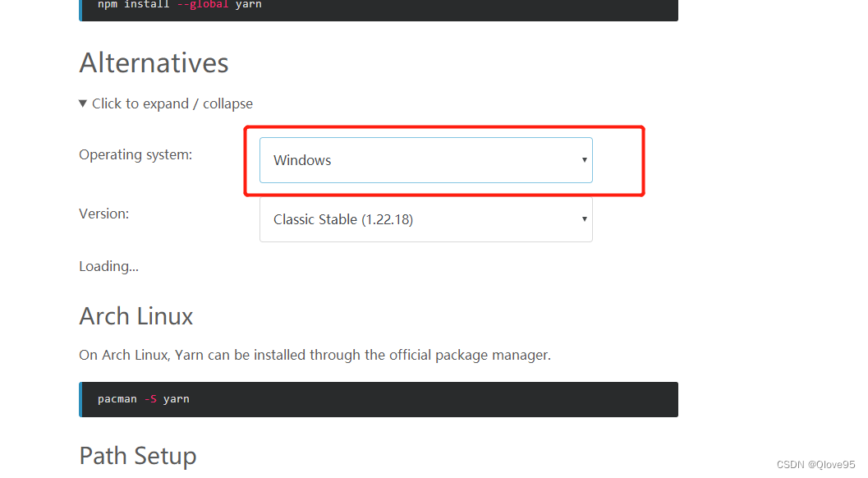The image size is (868, 478).
Task: Click the word 'pacman' in the code block
Action: pyautogui.click(x=117, y=399)
